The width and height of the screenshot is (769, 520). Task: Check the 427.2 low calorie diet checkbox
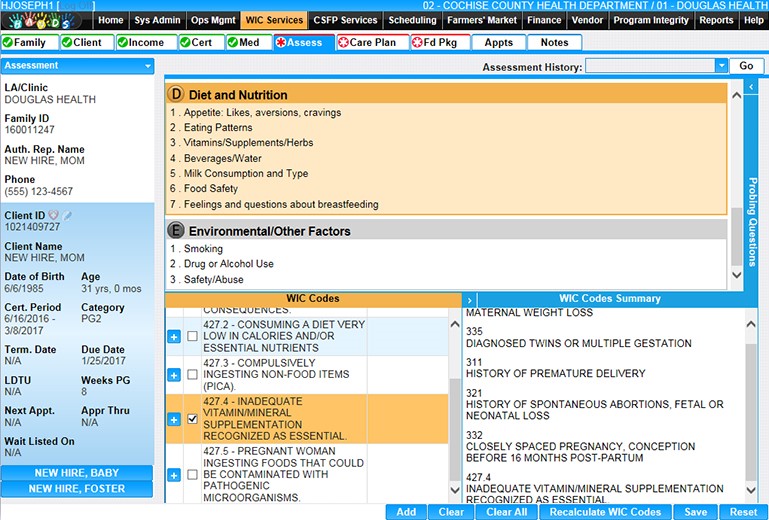[192, 337]
